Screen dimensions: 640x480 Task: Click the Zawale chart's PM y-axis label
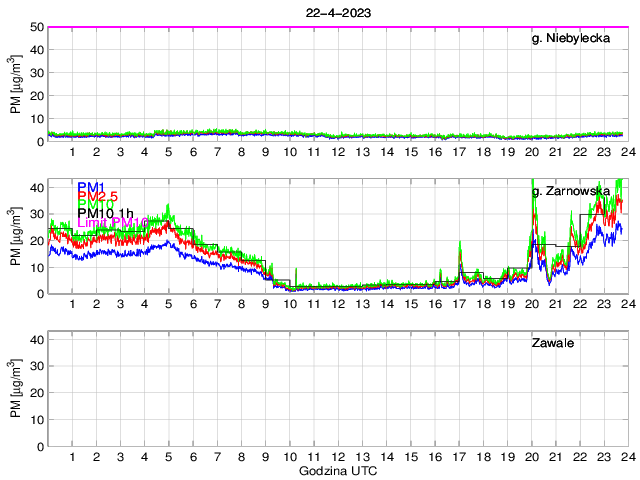(x=16, y=389)
